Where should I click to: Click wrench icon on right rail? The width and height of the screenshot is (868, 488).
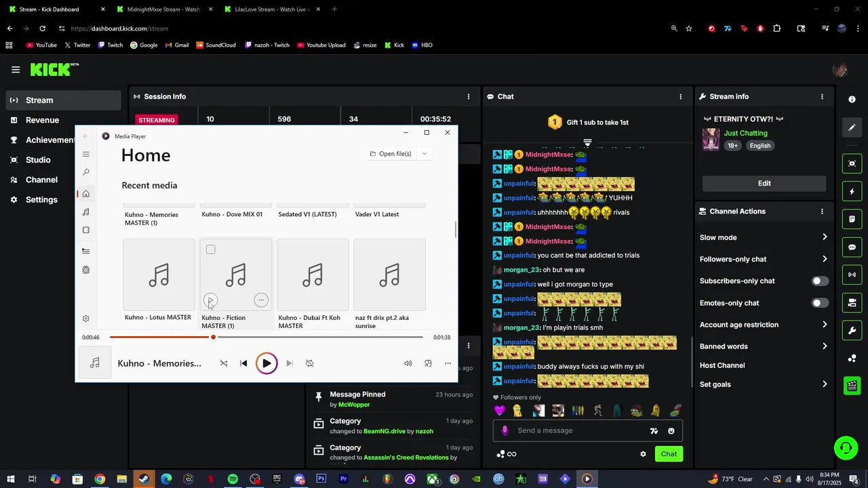(x=852, y=331)
